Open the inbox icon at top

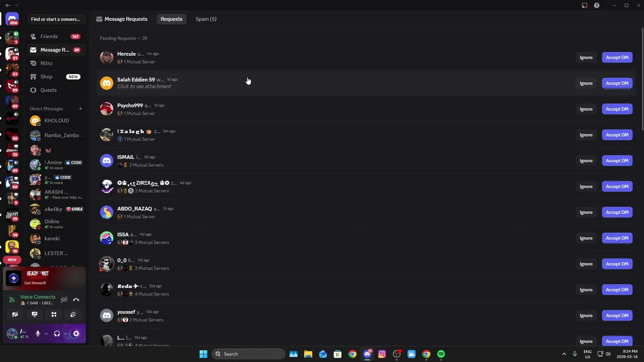point(585,6)
